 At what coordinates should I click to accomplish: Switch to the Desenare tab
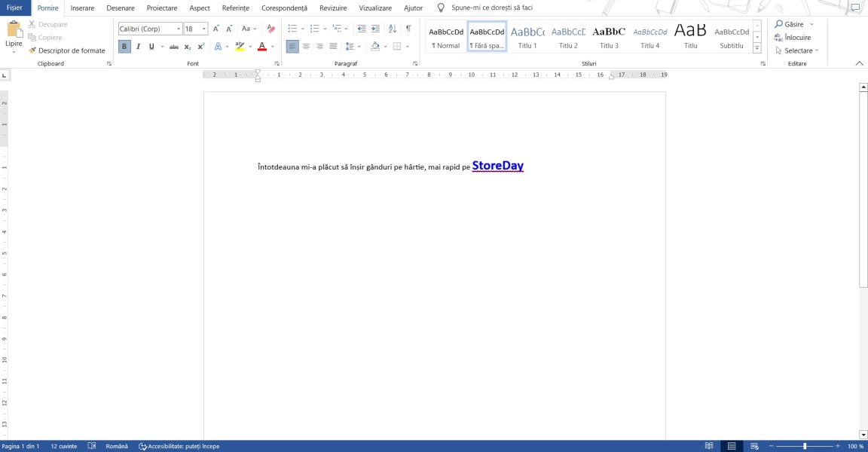tap(121, 8)
